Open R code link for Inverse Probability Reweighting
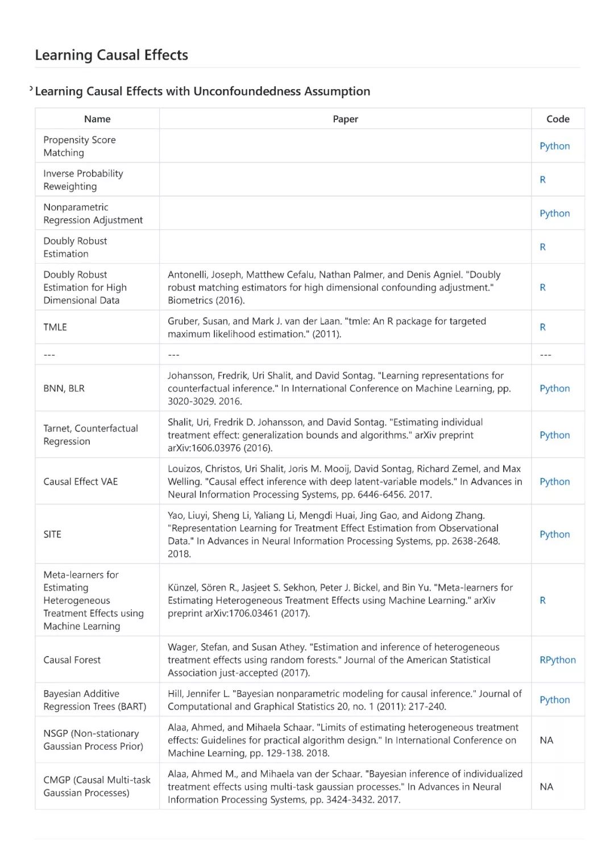This screenshot has height=868, width=614. coord(542,180)
